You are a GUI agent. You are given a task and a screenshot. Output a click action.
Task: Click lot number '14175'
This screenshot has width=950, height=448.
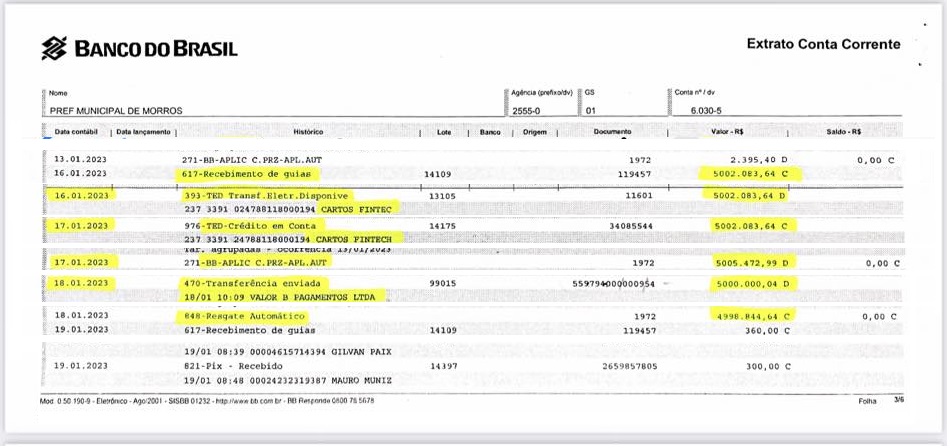(x=442, y=226)
